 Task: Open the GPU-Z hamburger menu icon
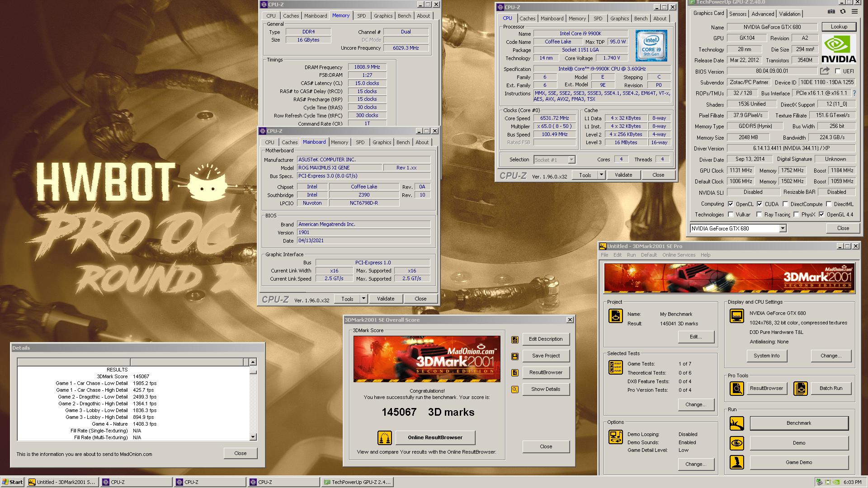pos(854,12)
